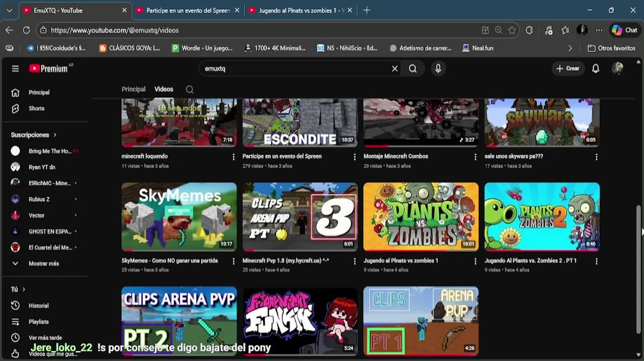644x361 pixels.
Task: Open the tab actions dropdown
Action: (x=9, y=10)
